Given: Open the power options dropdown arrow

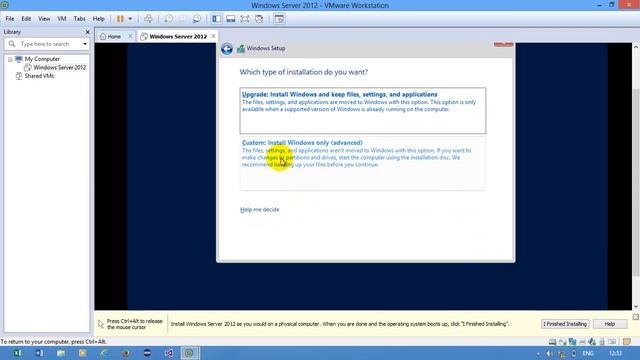Looking at the screenshot, I should coord(130,19).
